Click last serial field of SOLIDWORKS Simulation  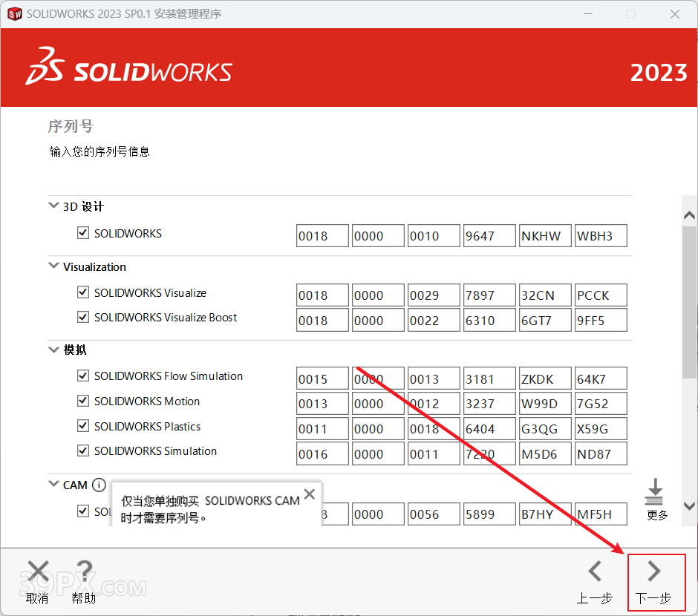point(601,454)
